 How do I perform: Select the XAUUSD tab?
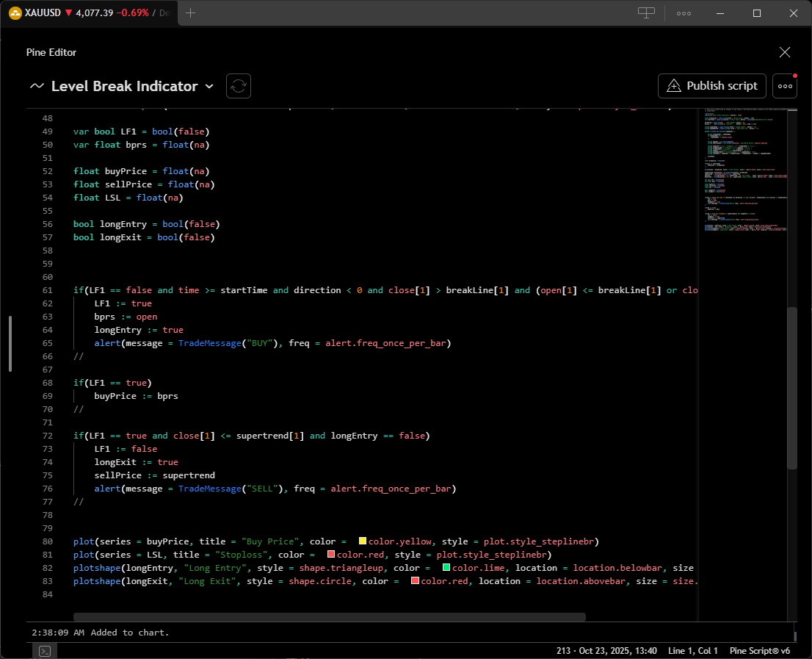90,13
